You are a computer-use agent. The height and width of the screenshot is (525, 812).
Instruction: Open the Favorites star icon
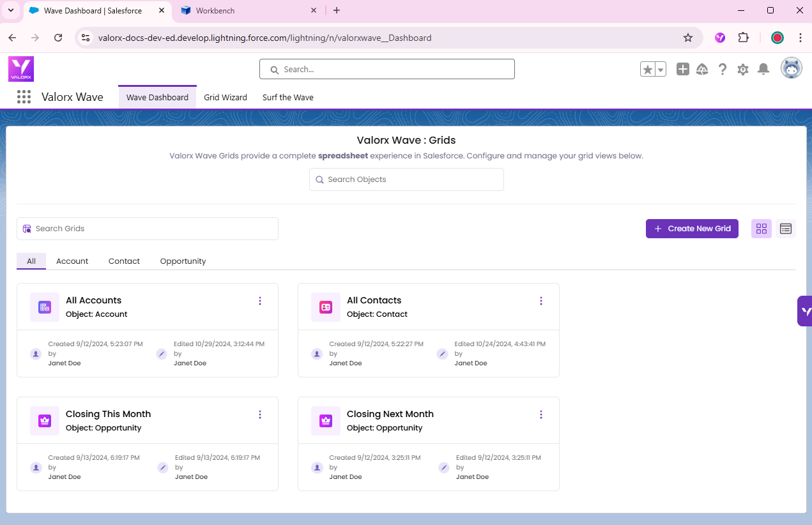pyautogui.click(x=648, y=69)
